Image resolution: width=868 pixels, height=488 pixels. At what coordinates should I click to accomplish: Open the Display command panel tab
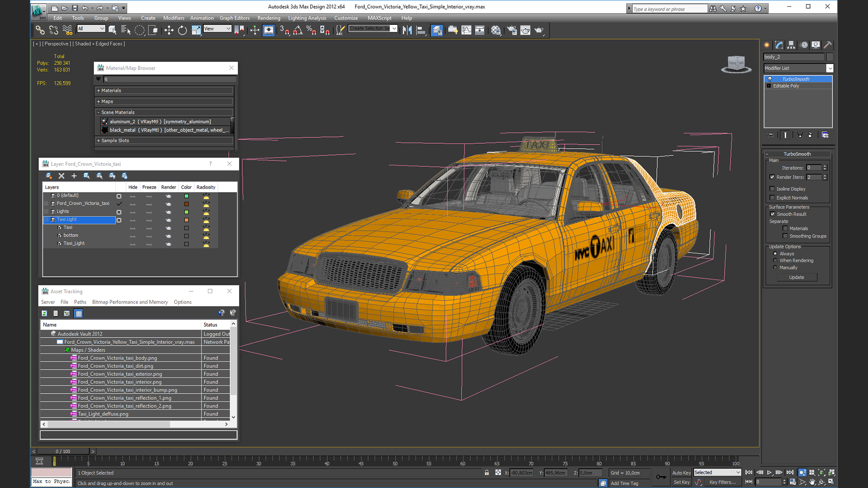(x=816, y=45)
